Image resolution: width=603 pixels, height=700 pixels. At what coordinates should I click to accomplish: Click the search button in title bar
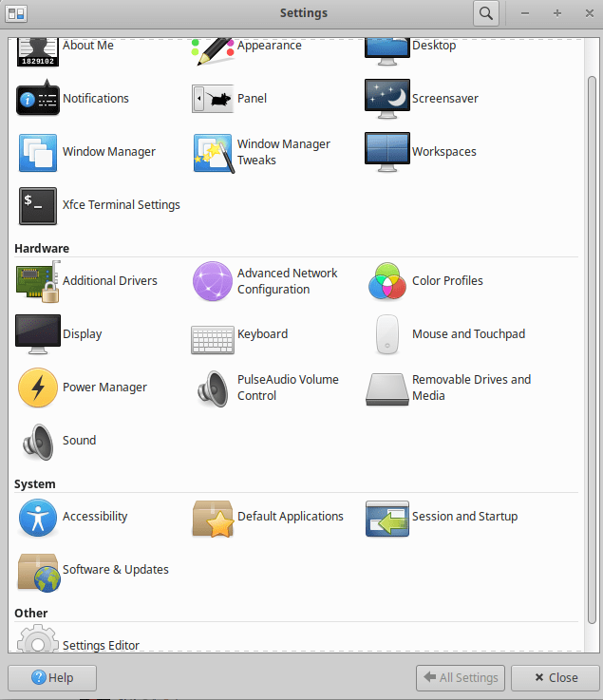pyautogui.click(x=486, y=13)
